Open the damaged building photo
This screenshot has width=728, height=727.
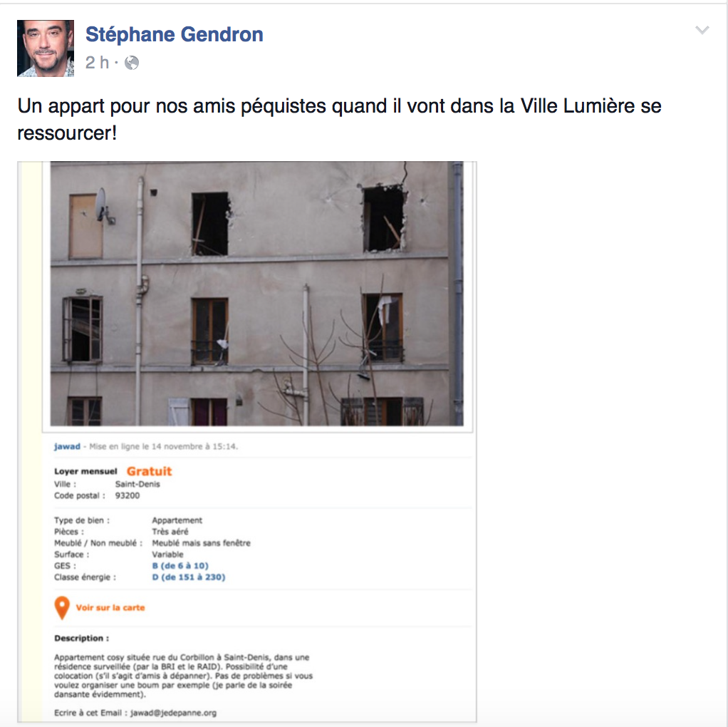[256, 294]
